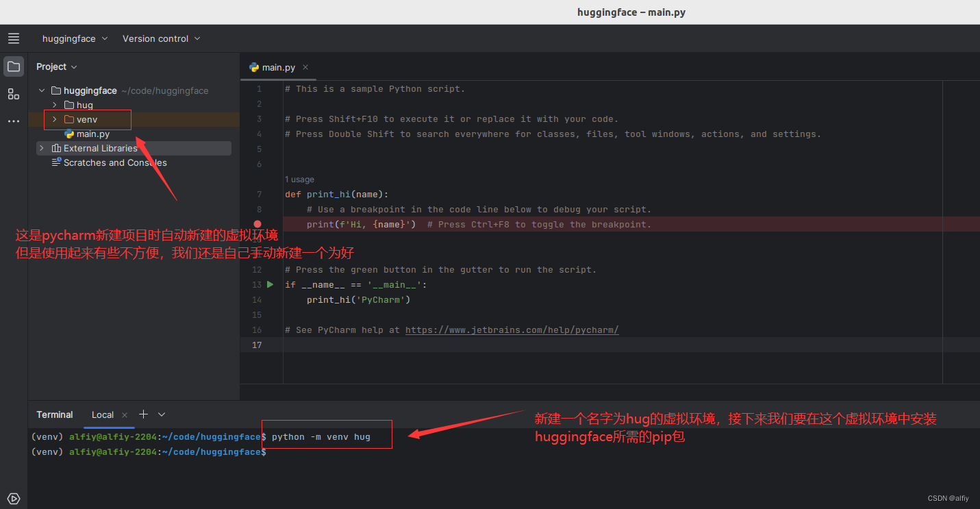Open the Services run icon at bottom left
This screenshot has height=509, width=980.
[x=14, y=498]
